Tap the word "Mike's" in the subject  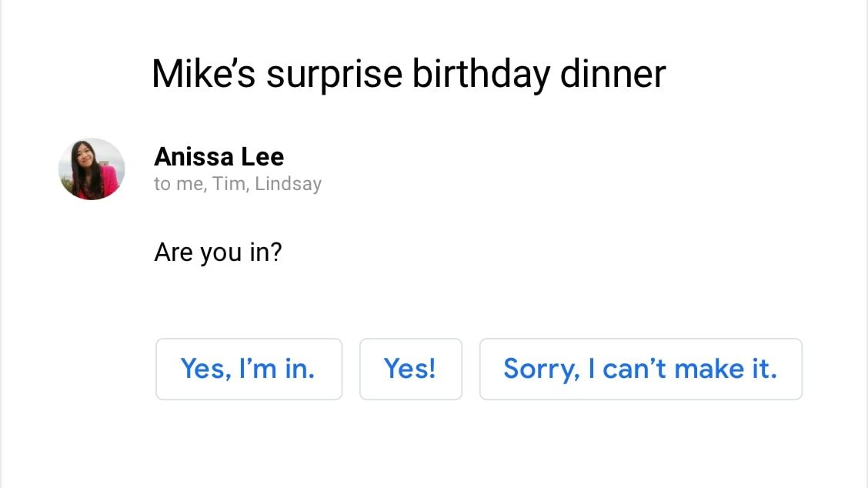pos(203,74)
